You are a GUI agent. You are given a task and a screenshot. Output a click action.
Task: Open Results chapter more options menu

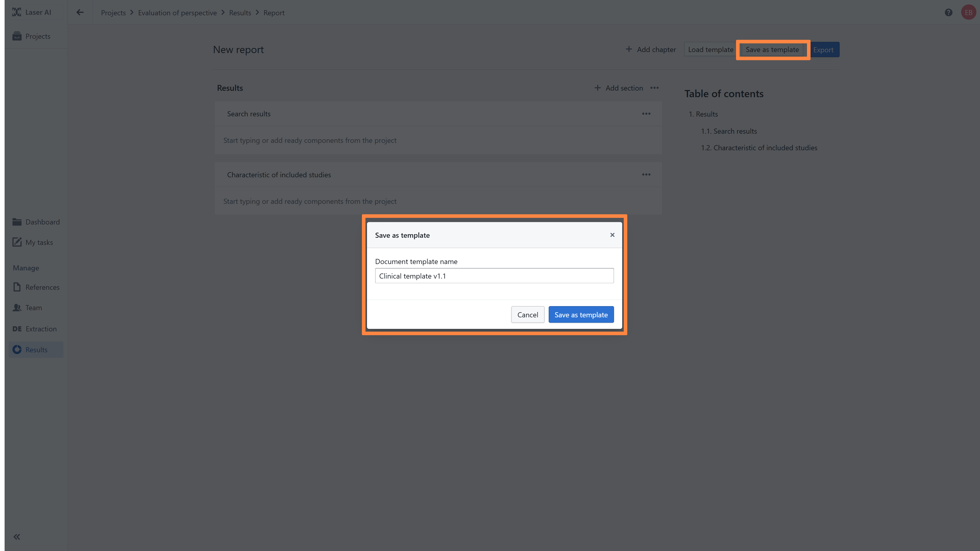coord(654,88)
